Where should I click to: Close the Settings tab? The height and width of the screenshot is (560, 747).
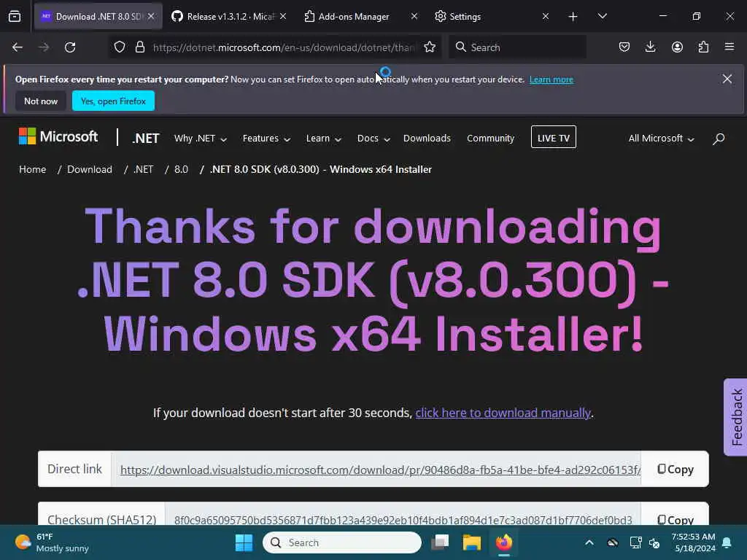coord(546,16)
